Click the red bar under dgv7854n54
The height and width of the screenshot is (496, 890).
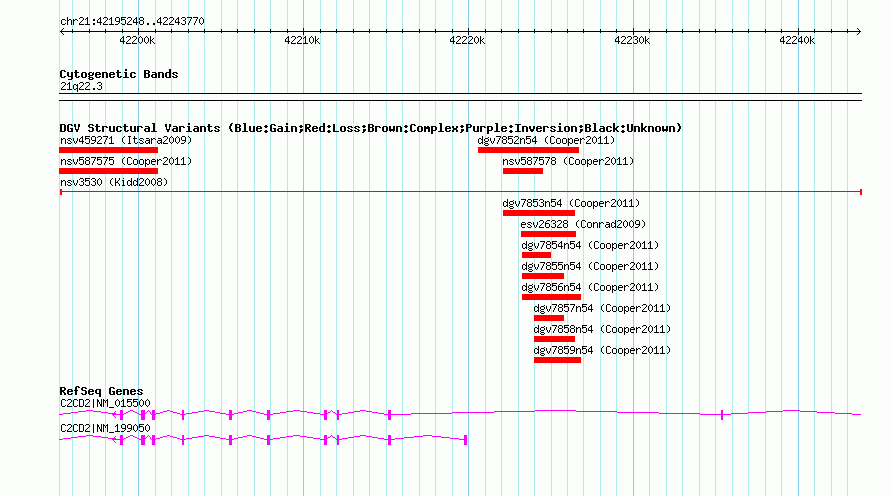[x=536, y=255]
